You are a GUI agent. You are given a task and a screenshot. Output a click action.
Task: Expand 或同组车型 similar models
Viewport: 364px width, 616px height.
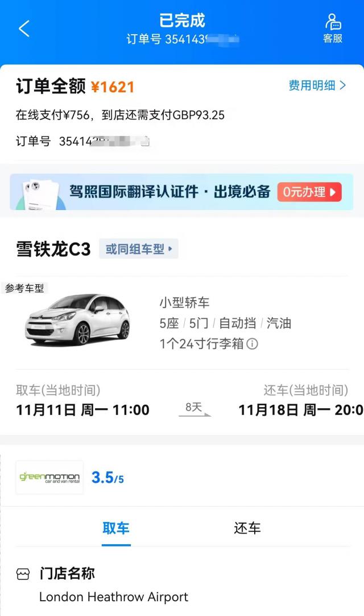click(139, 249)
